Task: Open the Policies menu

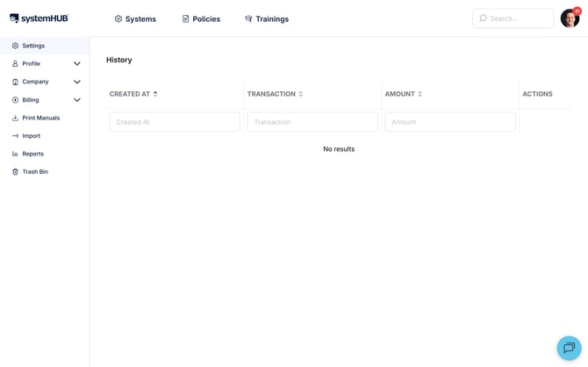Action: (x=201, y=18)
